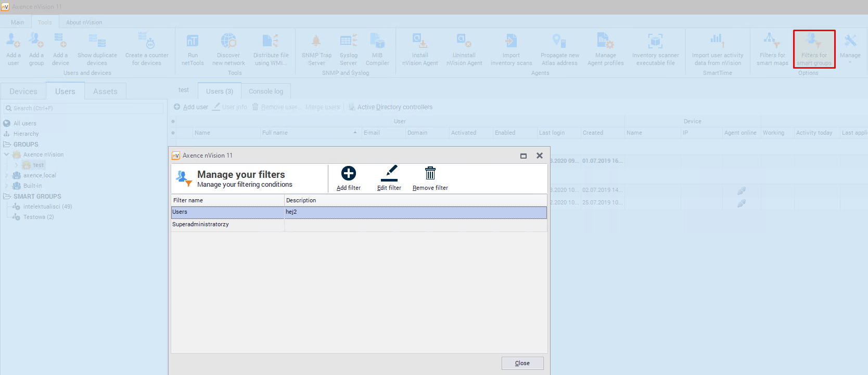868x375 pixels.
Task: Collapse the Axence nVision tree node
Action: pos(7,154)
